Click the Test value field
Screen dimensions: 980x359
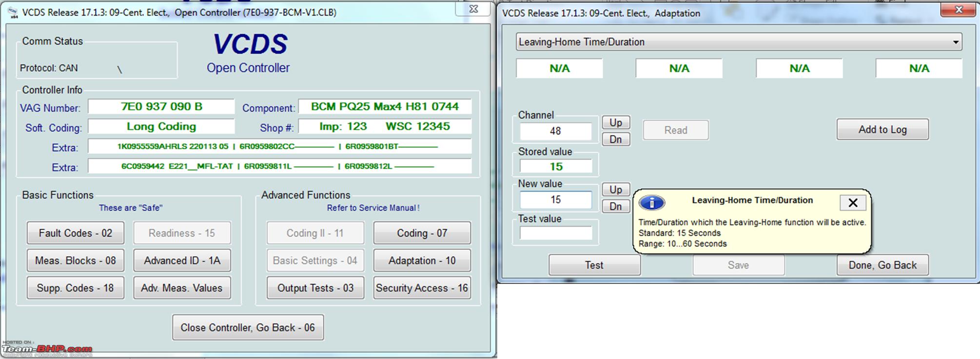click(555, 234)
